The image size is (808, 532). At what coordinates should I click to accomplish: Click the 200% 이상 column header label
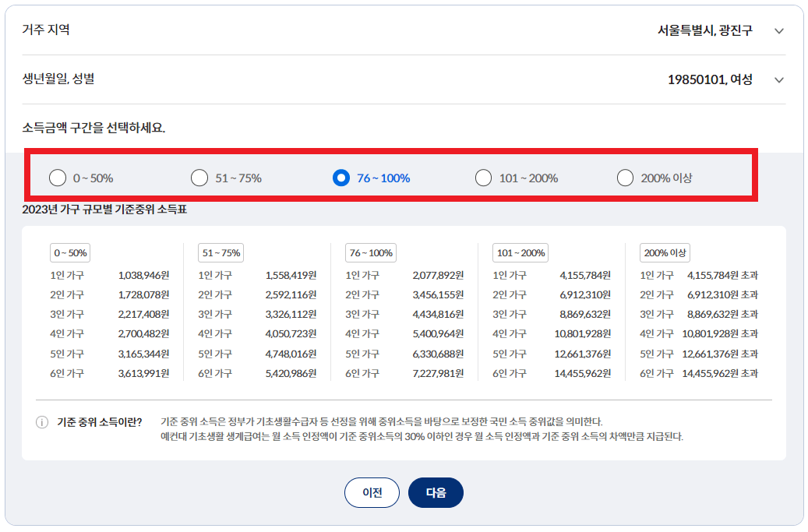[x=665, y=252]
